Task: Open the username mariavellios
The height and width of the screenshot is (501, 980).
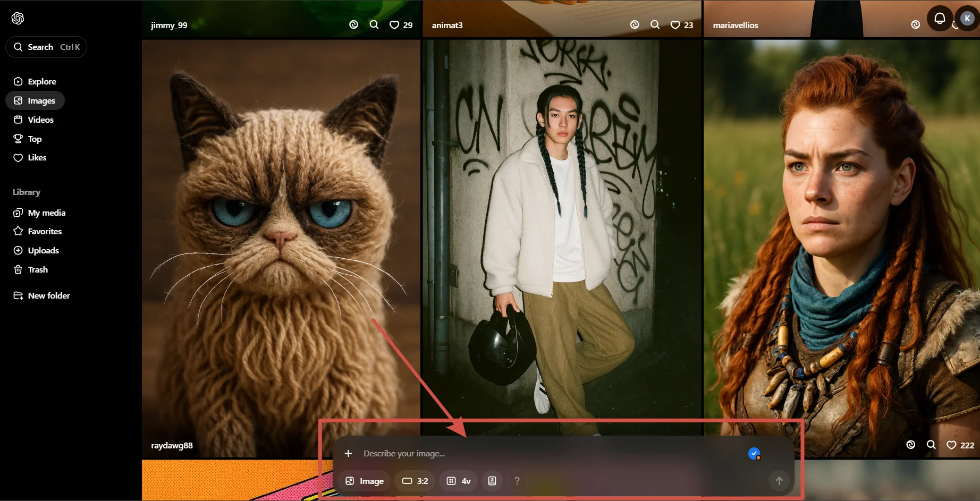Action: pos(736,25)
